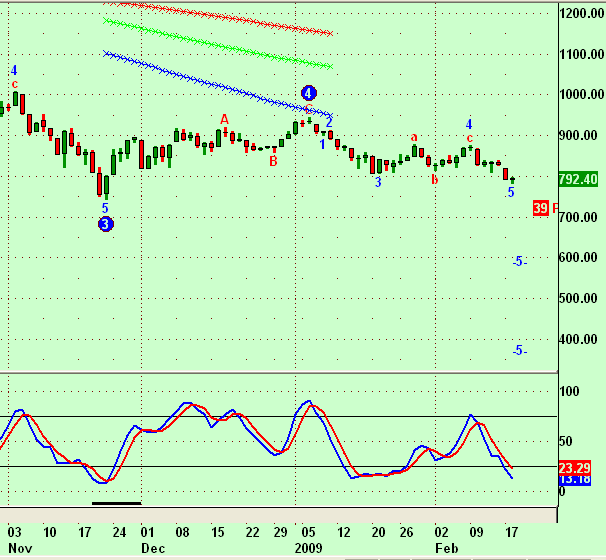
Task: Click the blue wave 1 label
Action: [322, 145]
